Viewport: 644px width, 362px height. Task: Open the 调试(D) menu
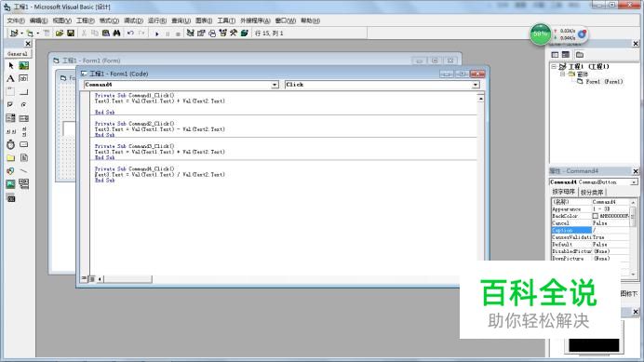coord(133,20)
